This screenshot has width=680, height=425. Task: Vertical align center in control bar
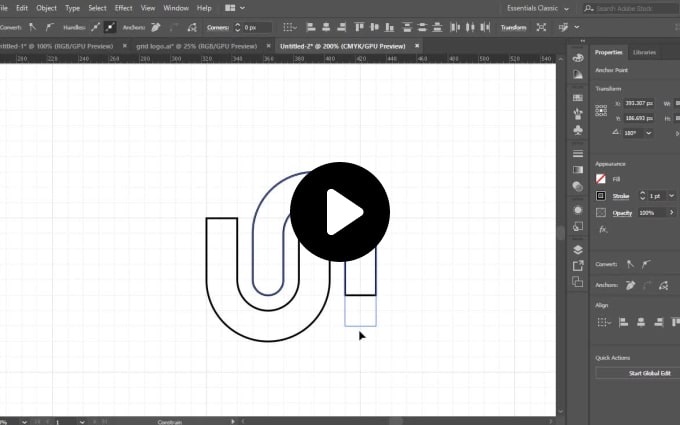pos(374,27)
